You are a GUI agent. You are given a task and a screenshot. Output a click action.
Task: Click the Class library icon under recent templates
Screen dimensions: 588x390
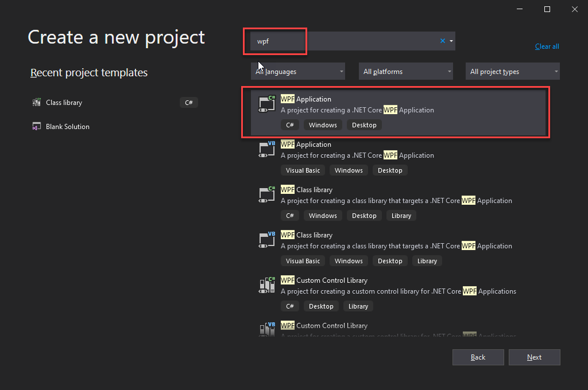[37, 102]
